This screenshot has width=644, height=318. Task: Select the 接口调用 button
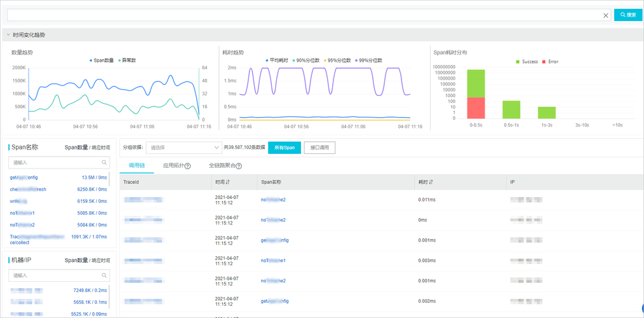click(319, 148)
